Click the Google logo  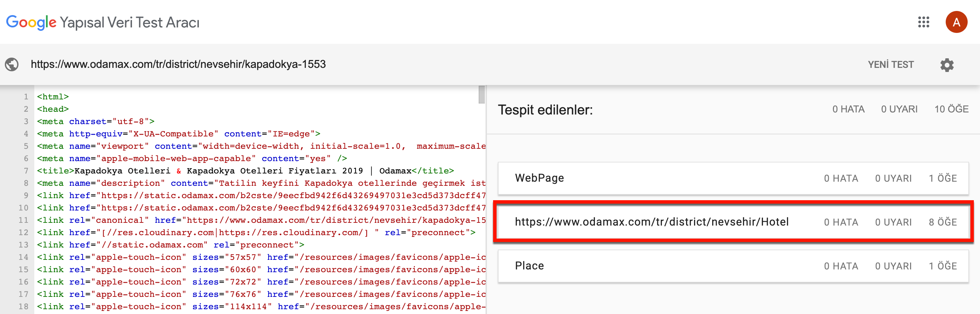(x=31, y=22)
